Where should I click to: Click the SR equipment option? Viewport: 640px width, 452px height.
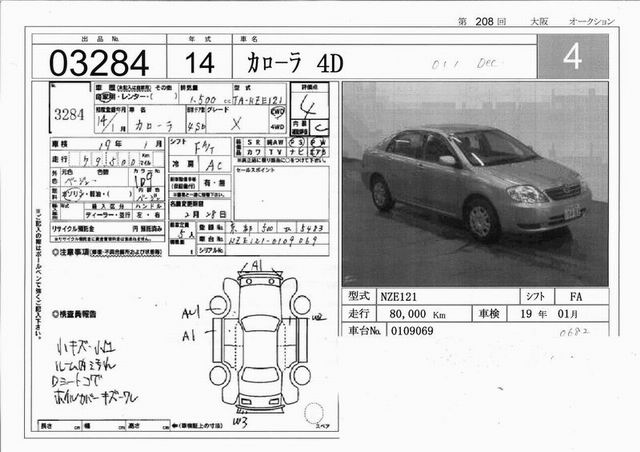254,142
